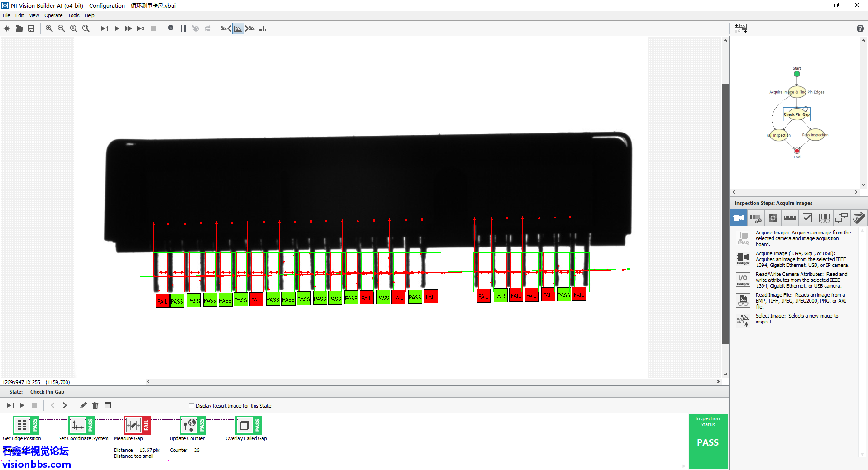Open the Identify Parts barcode tab

pos(824,218)
